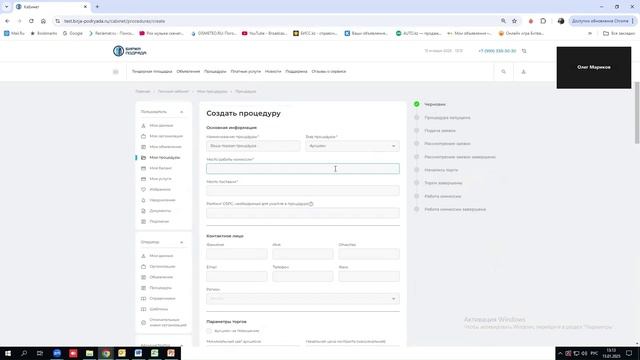This screenshot has height=360, width=640.
Task: Click the Главная breadcrumb link
Action: point(143,91)
